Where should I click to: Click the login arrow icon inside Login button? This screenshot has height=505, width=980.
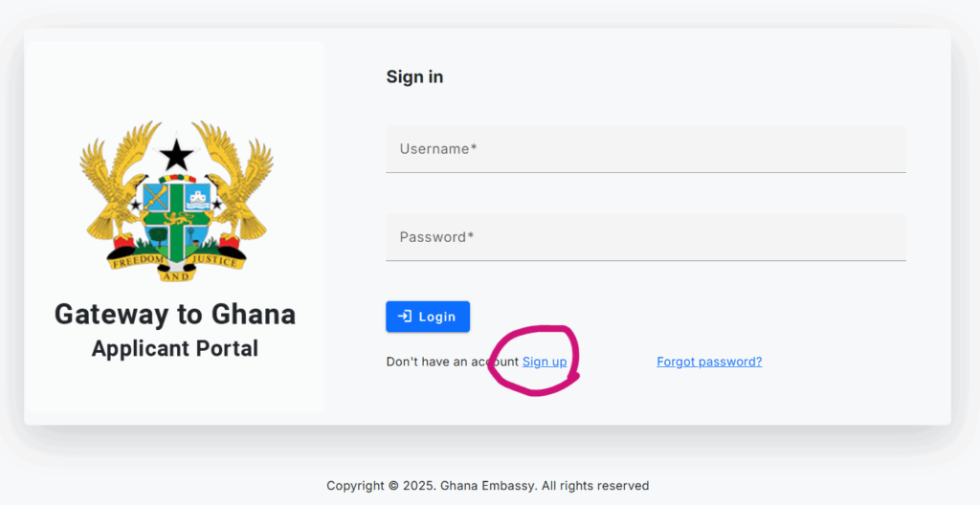pyautogui.click(x=405, y=317)
